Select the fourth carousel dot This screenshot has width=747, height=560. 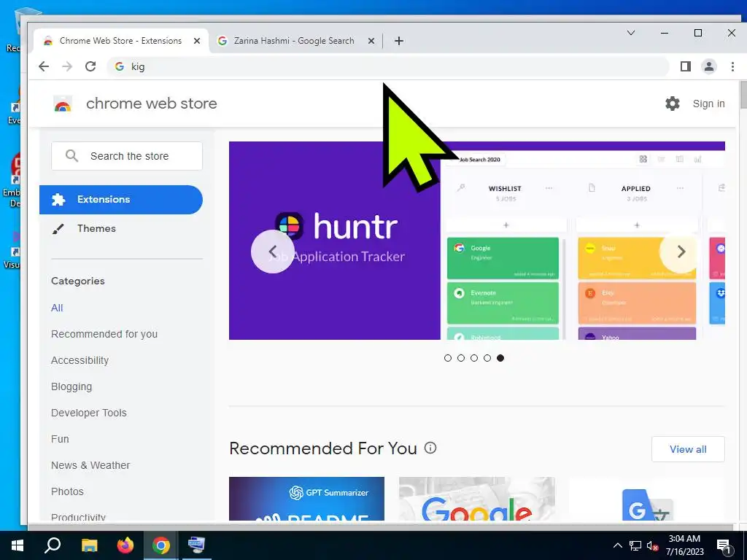487,358
